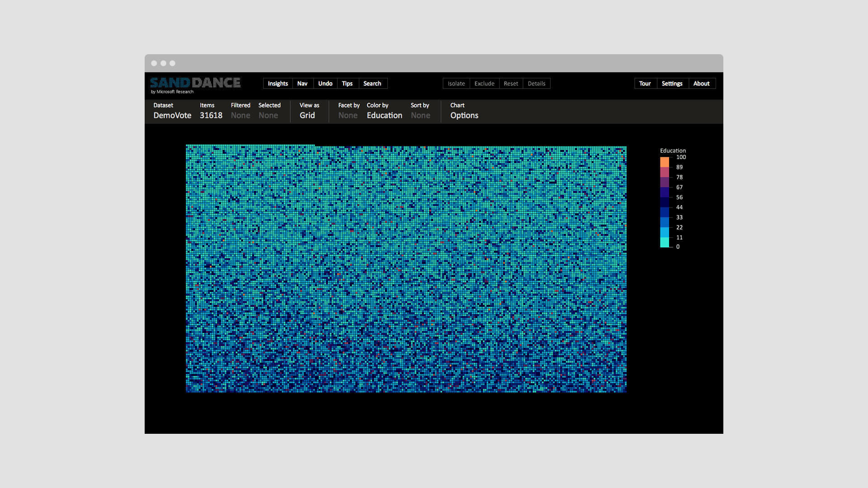The height and width of the screenshot is (488, 868).
Task: Select the legend swatch labeled 56
Action: coord(665,202)
